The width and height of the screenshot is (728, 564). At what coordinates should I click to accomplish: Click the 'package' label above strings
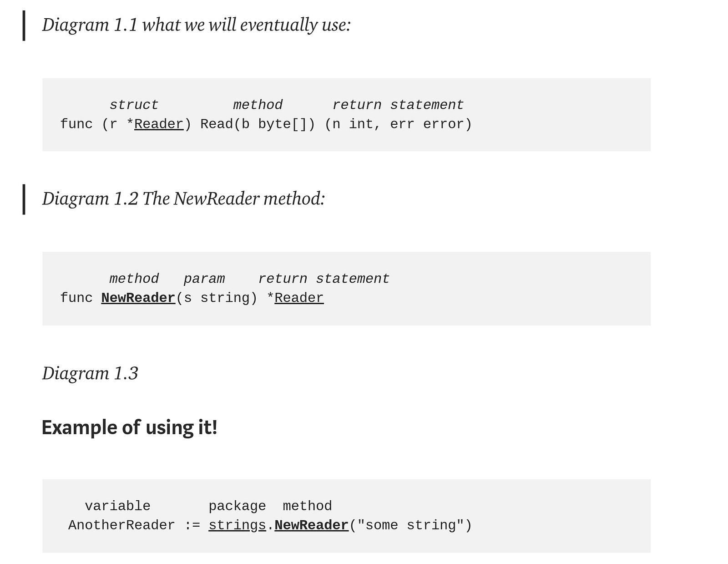pyautogui.click(x=237, y=506)
